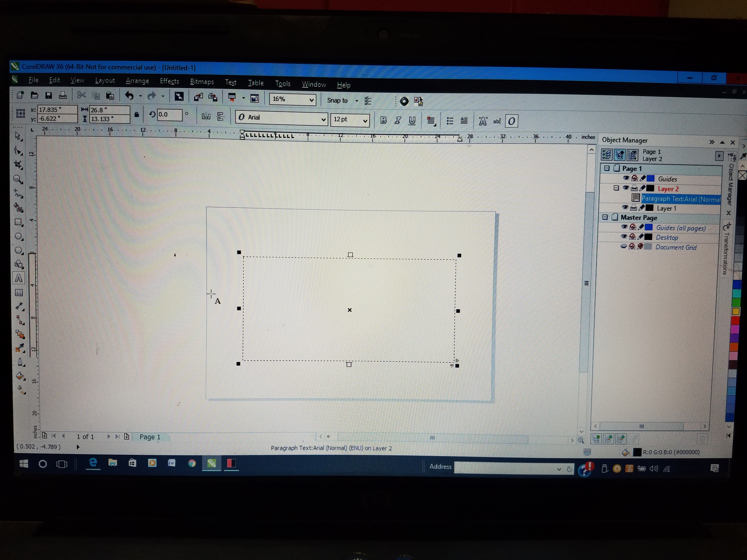Screen dimensions: 747x560
Task: Open the Arial font list dropdown
Action: (x=323, y=119)
